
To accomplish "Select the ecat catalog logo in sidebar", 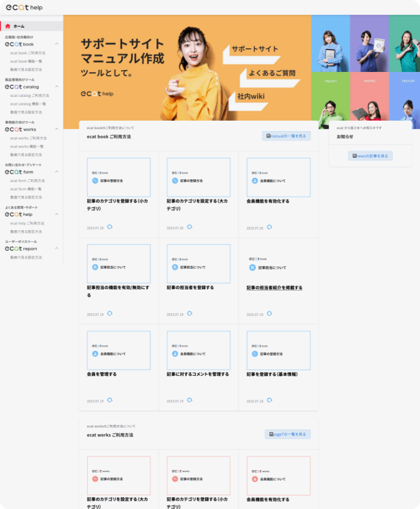I will click(x=22, y=87).
